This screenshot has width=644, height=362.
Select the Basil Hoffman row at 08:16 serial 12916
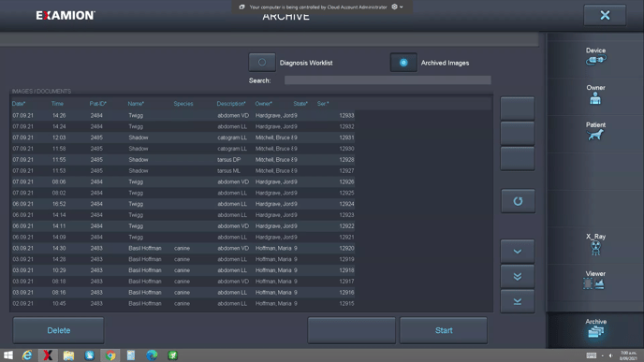tap(183, 293)
